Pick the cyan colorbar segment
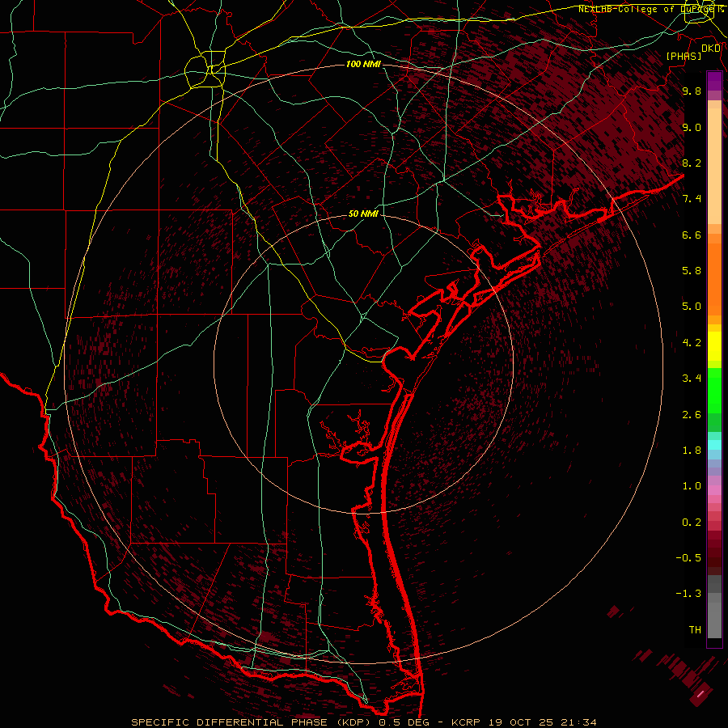 click(714, 444)
